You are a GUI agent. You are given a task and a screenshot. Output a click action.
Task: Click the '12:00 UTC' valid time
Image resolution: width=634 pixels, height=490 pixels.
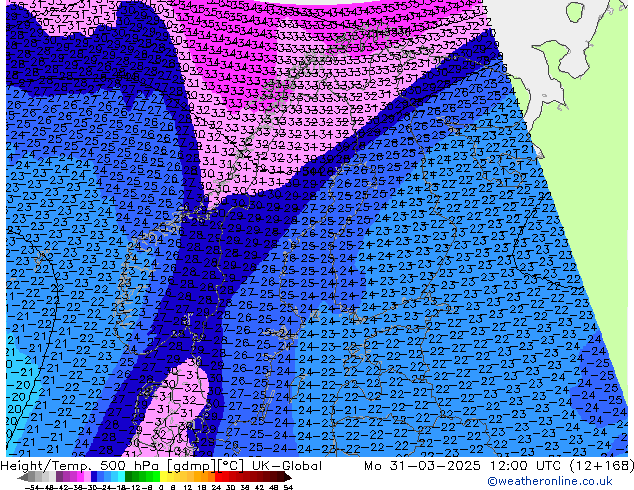[525, 466]
